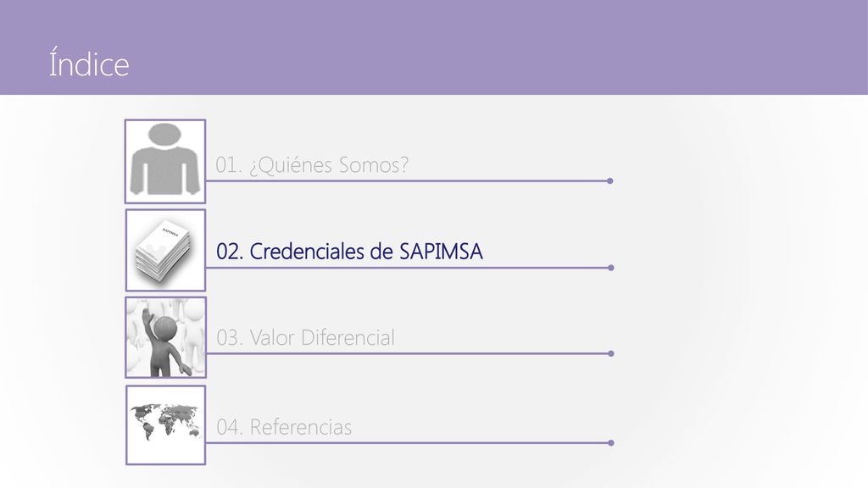868x488 pixels.
Task: Click the underline beneath ¿Quiénes Somos?
Action: coord(407,181)
